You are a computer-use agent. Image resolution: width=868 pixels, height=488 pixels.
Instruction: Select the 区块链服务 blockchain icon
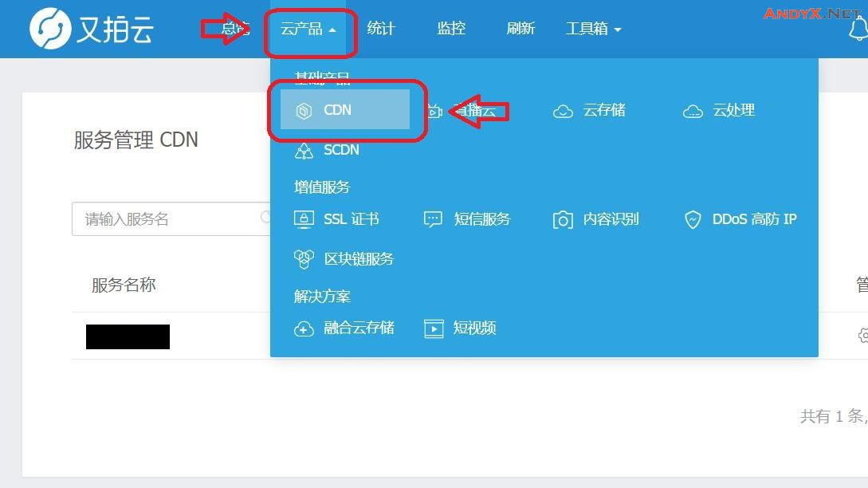point(304,259)
